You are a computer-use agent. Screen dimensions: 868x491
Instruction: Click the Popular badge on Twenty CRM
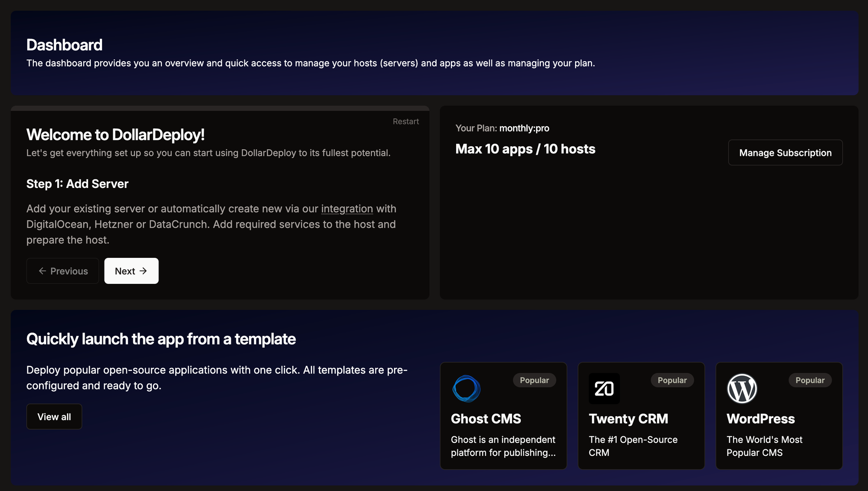coord(672,380)
